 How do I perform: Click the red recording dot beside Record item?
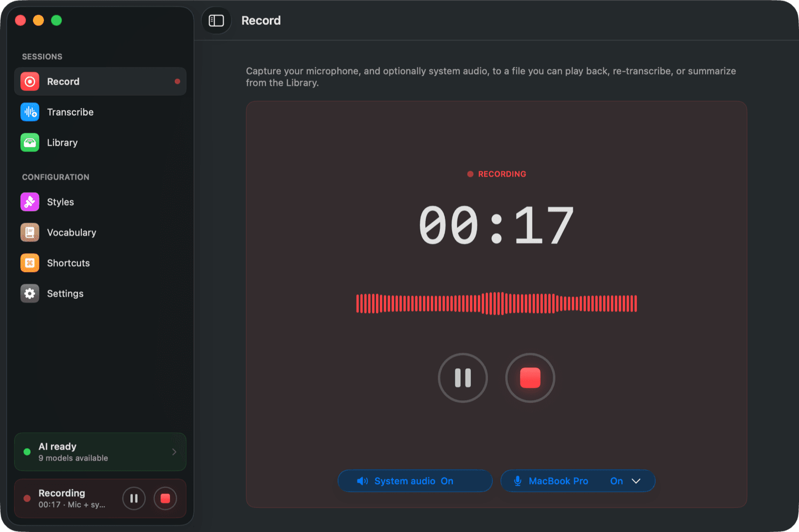[x=177, y=81]
